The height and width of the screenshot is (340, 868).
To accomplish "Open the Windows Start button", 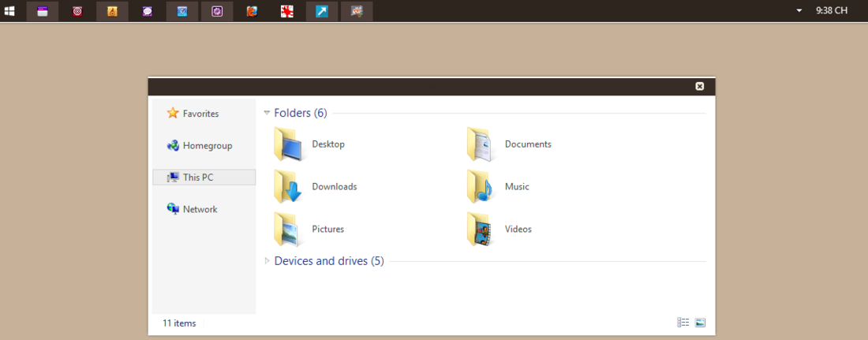I will (9, 10).
